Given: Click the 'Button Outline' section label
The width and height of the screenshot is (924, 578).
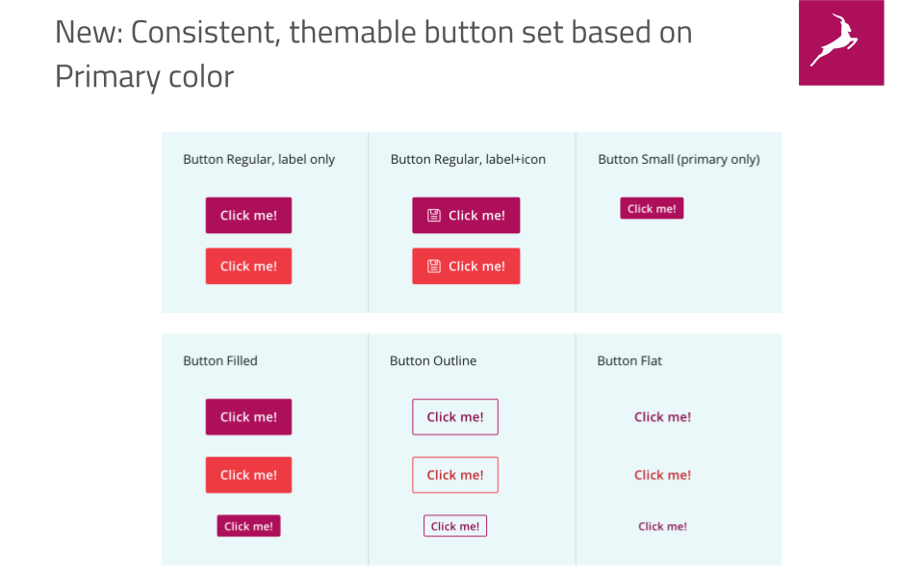Looking at the screenshot, I should [433, 361].
